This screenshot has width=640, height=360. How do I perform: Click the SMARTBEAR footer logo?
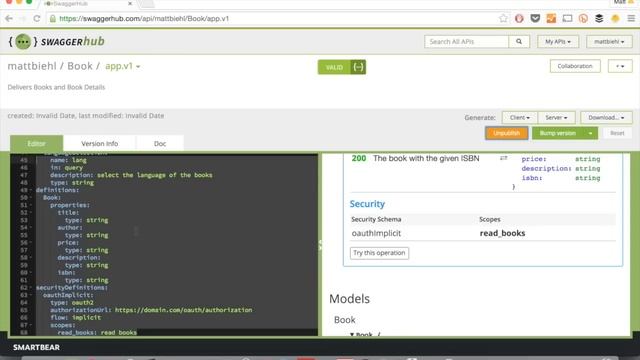click(36, 347)
